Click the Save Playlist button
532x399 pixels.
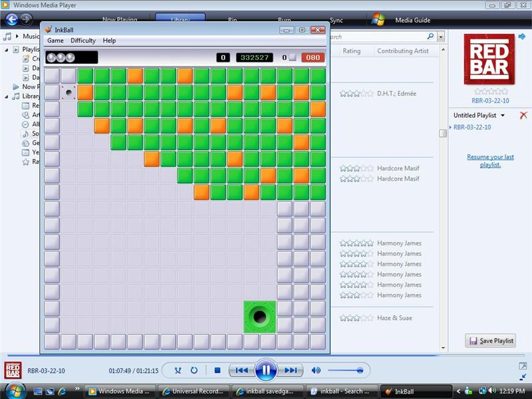pyautogui.click(x=491, y=340)
